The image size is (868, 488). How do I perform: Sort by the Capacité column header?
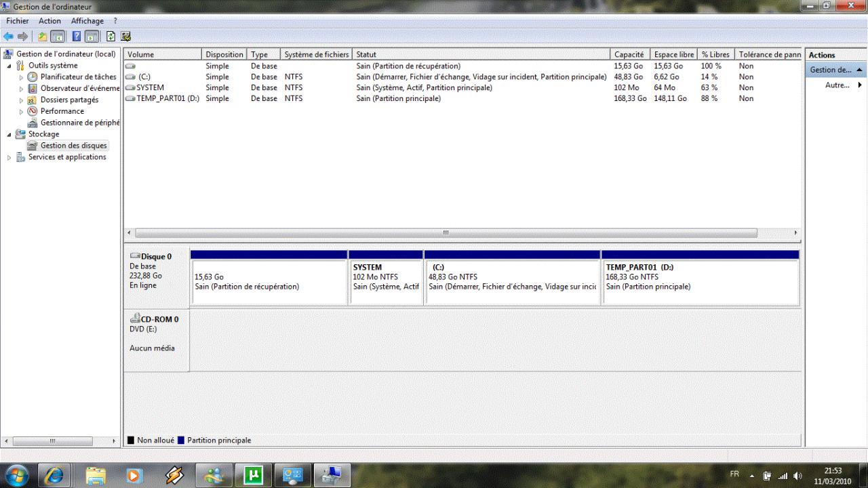(631, 55)
